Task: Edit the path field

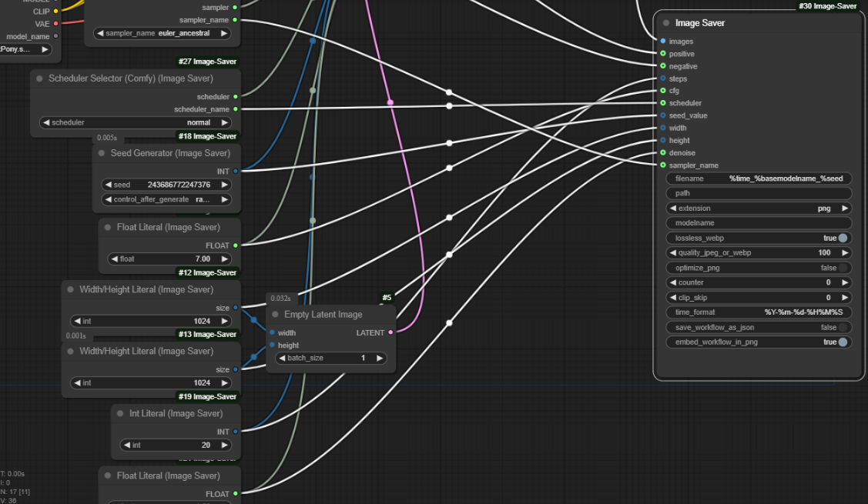Action: 759,193
